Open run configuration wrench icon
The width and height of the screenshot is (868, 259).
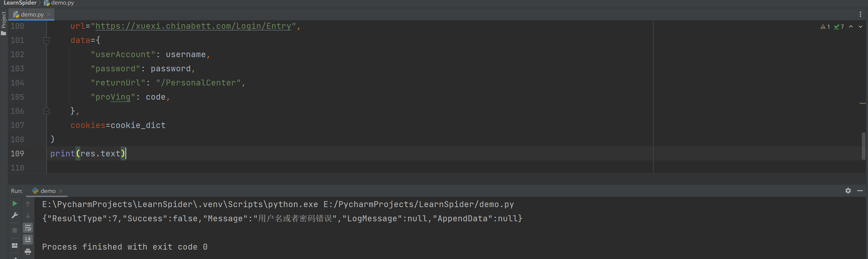click(x=14, y=215)
